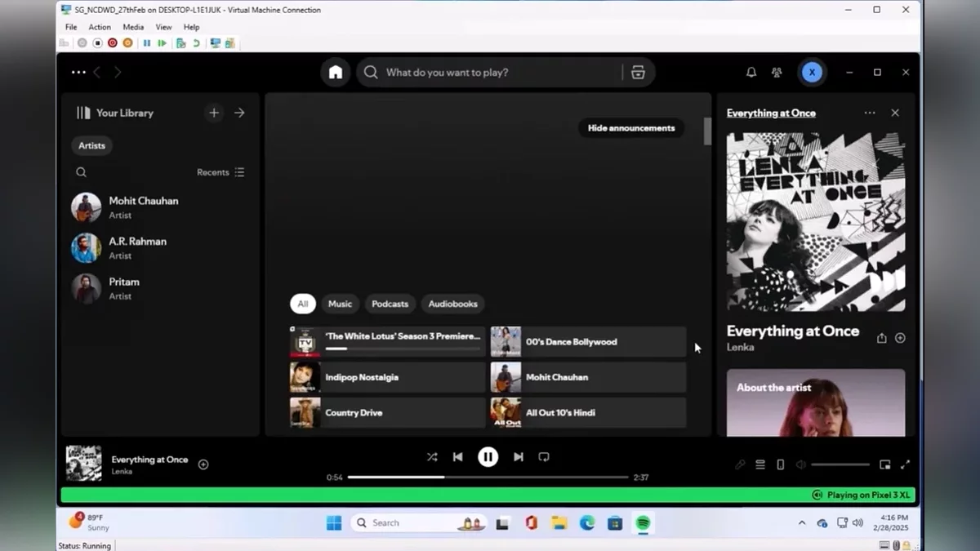The width and height of the screenshot is (980, 551).
Task: Toggle shuffle playback
Action: point(432,457)
